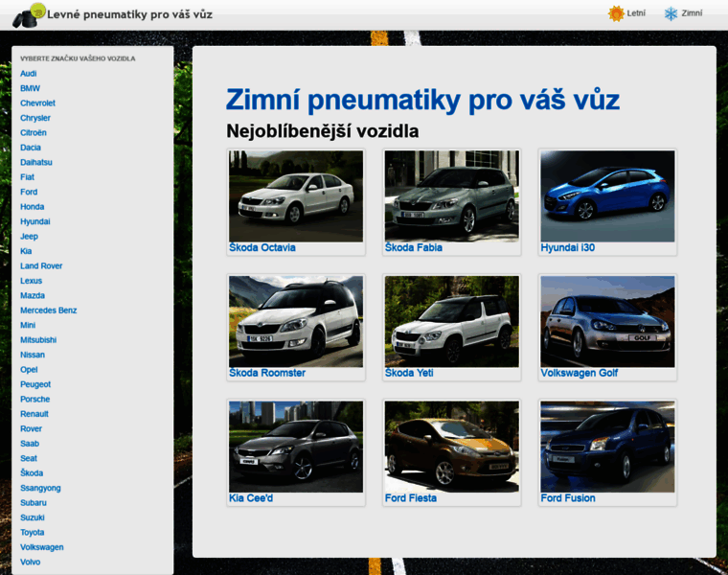728x575 pixels.
Task: Click the Kia Cee'd car photo
Action: click(296, 447)
